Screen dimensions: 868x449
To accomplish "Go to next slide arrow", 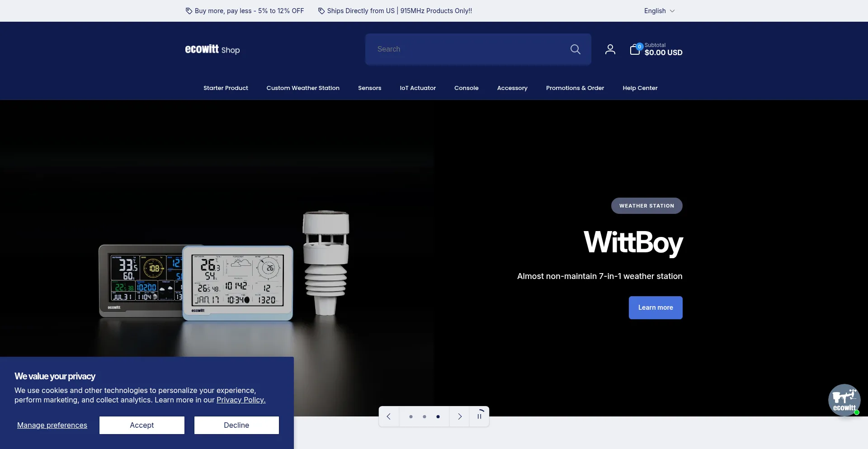I will point(460,416).
